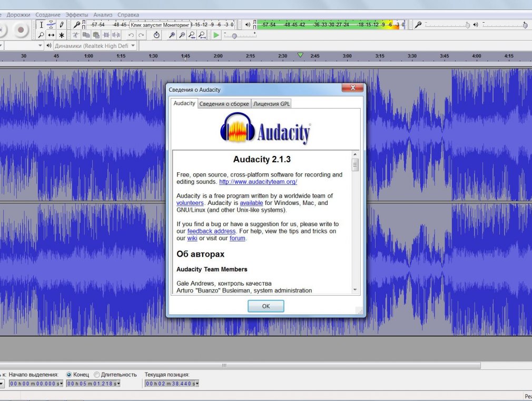Close the Сведения о Audacity dialog

352,87
